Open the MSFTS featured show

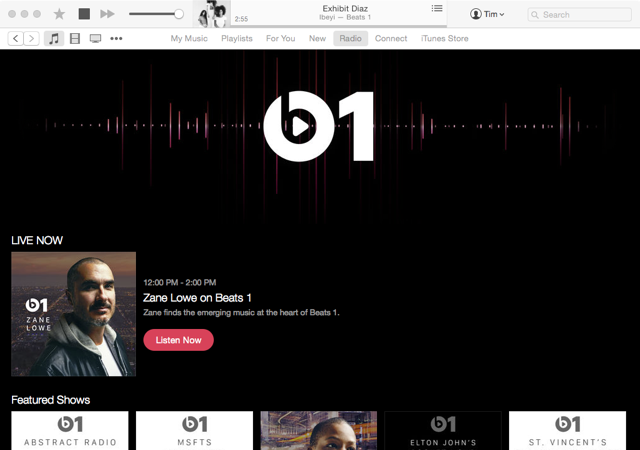194,430
